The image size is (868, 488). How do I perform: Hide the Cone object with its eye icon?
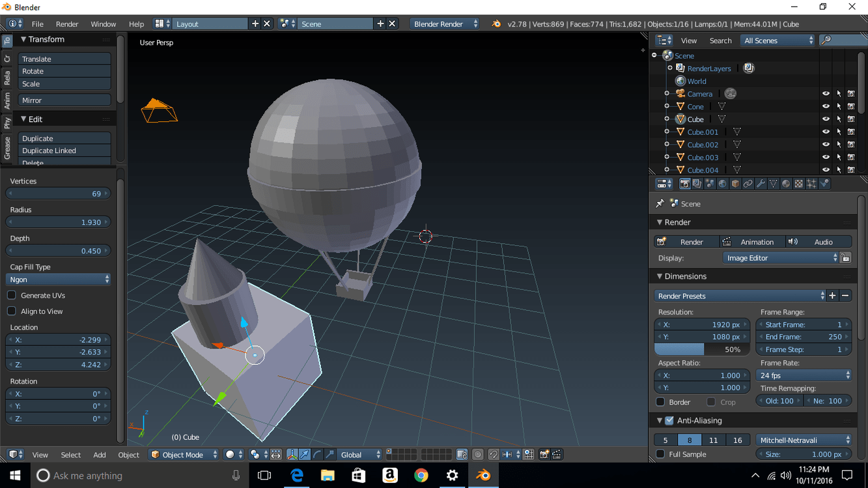(826, 107)
